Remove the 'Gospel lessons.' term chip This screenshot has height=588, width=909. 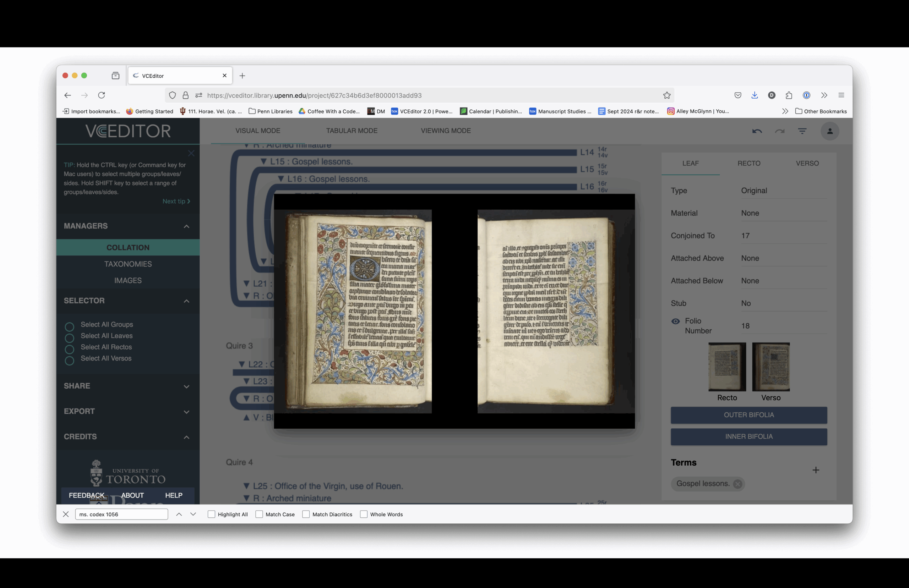[737, 484]
